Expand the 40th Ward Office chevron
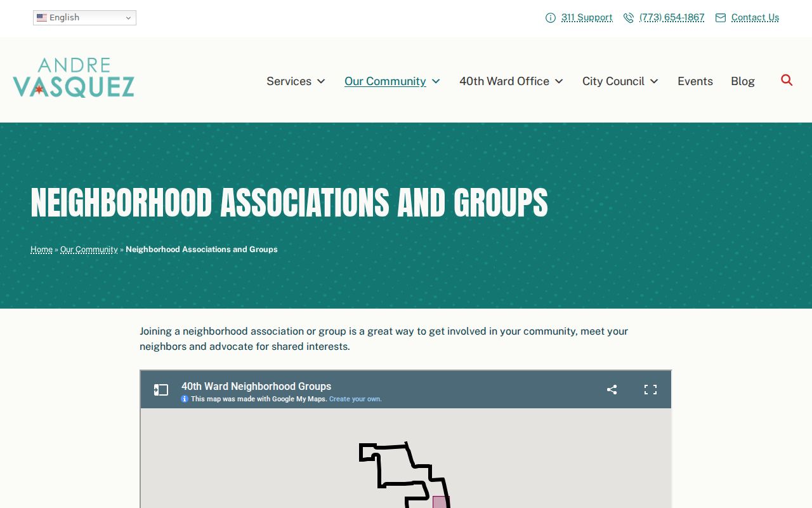Screen dimensions: 812x508 [559, 81]
